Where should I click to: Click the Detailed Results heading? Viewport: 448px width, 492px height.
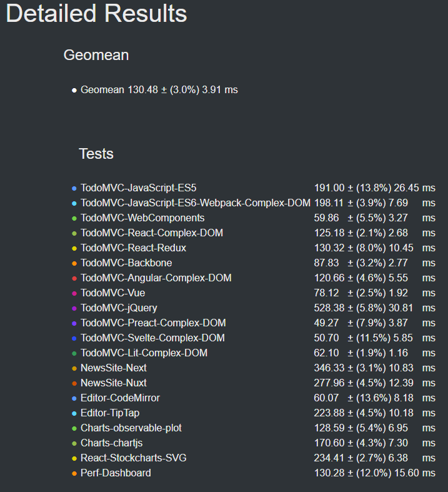tap(96, 14)
